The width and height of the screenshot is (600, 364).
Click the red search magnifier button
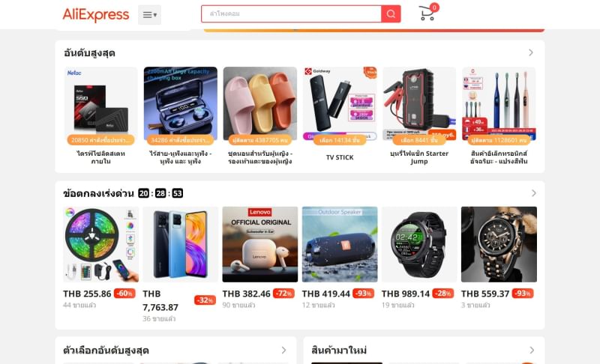[x=391, y=13]
